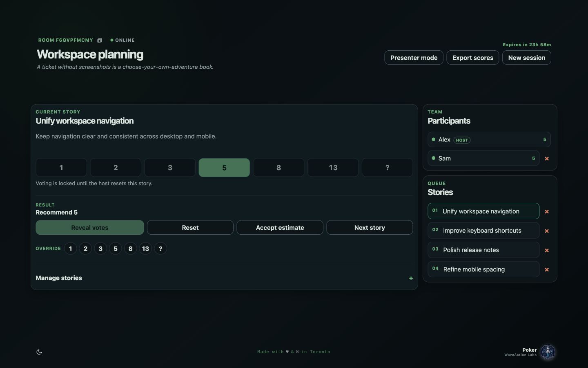
Task: Select the question mark voting card
Action: [x=387, y=168]
